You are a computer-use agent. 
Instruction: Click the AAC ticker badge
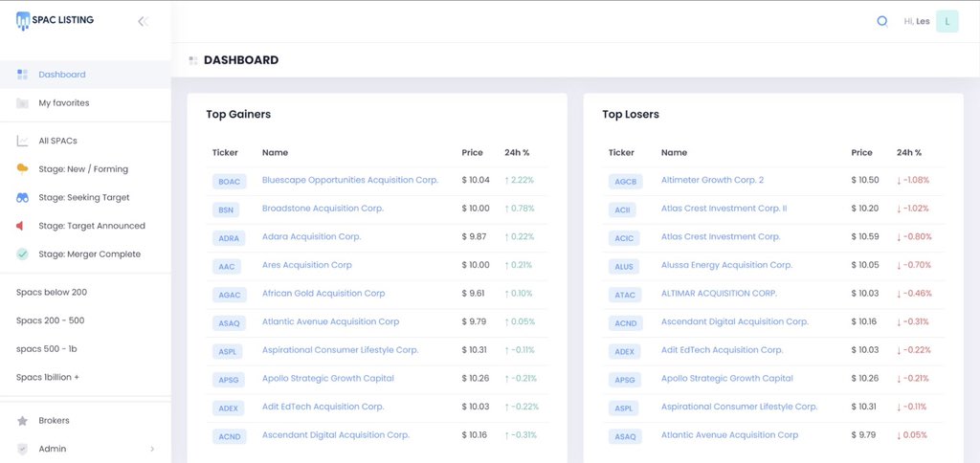click(x=226, y=267)
